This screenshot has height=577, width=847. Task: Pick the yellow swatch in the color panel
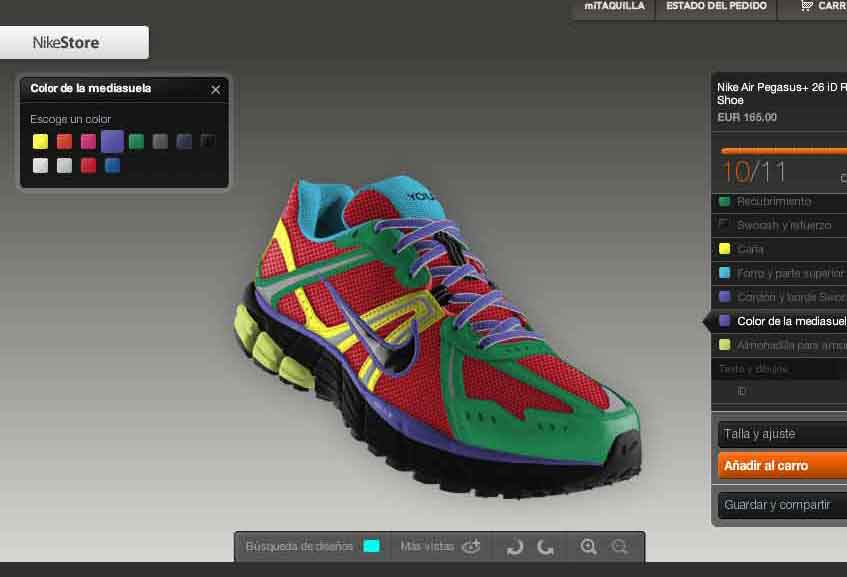click(x=40, y=141)
